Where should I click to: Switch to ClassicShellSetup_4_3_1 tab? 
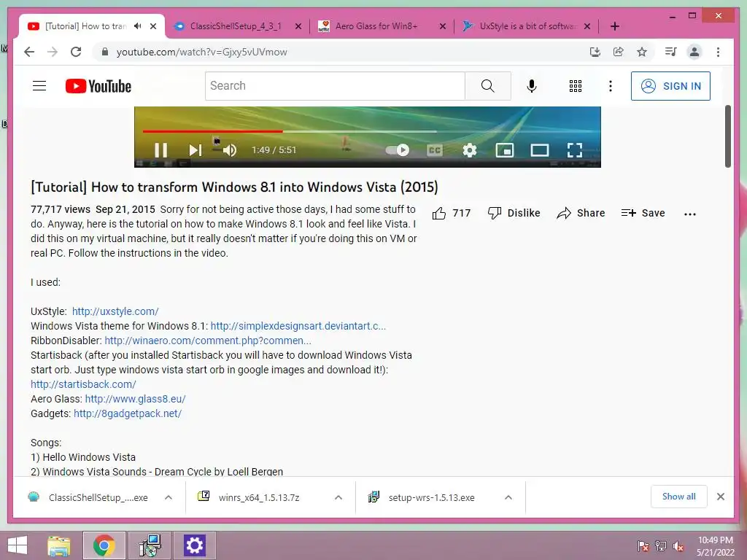(x=237, y=26)
